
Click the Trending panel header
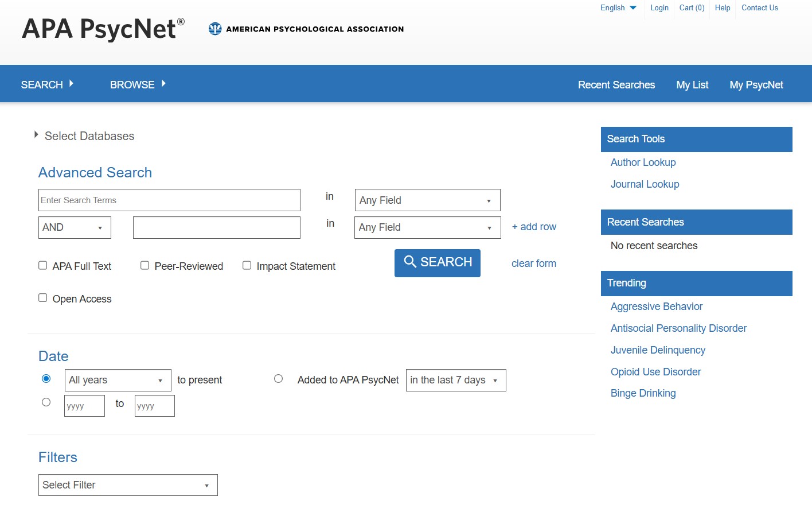(x=697, y=284)
